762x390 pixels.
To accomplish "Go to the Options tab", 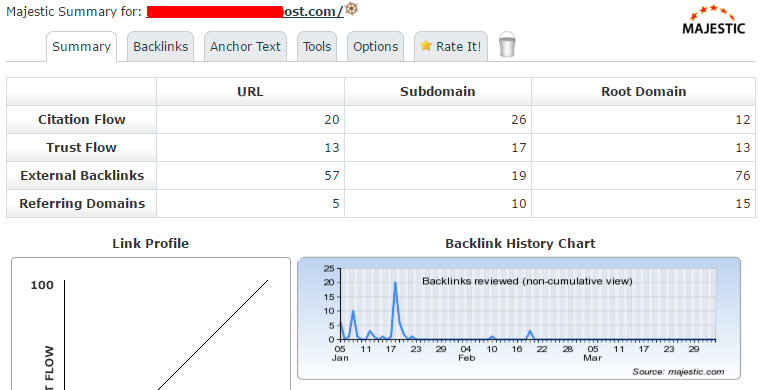I will click(375, 47).
